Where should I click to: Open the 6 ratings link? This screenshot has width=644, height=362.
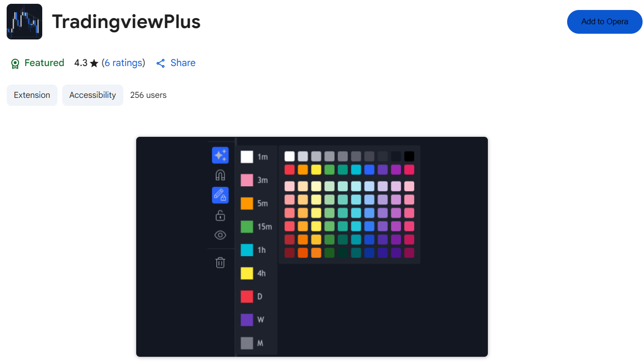[x=124, y=63]
